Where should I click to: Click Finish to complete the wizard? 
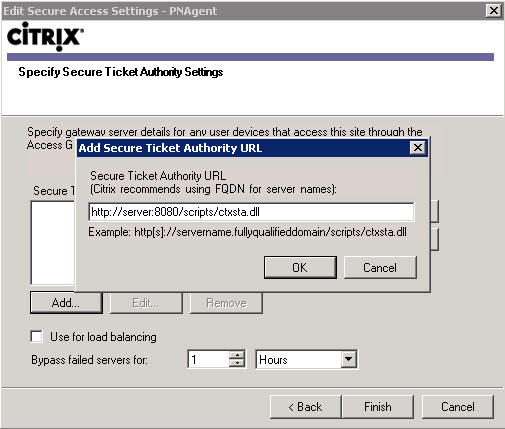[378, 407]
